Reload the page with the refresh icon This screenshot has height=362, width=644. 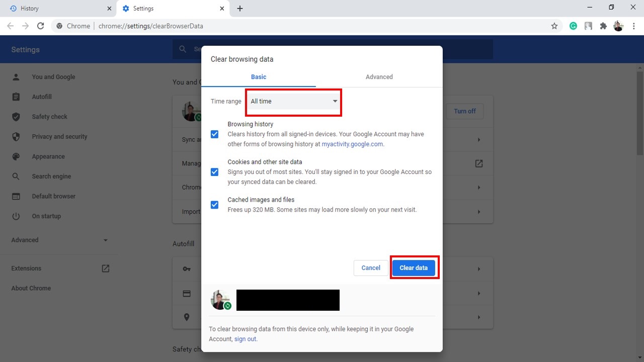click(x=41, y=26)
